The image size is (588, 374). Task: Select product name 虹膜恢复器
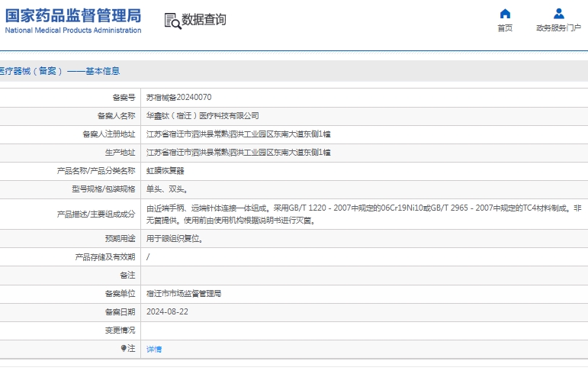click(x=165, y=171)
